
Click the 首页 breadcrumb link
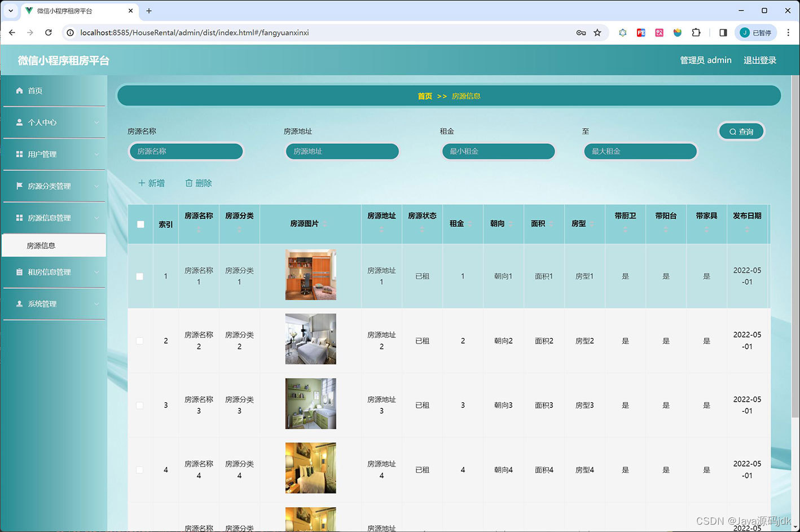(425, 96)
